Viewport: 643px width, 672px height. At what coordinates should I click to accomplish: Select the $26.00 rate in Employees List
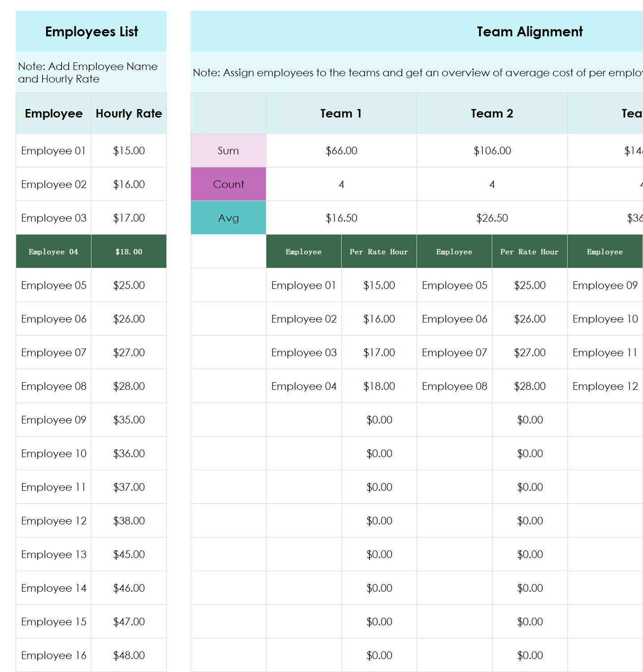tap(129, 319)
